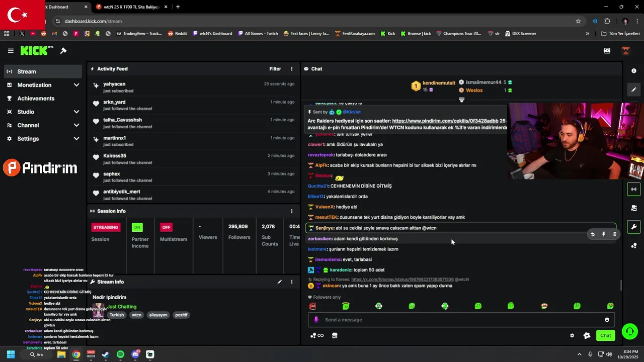Screen dimensions: 644x362
Task: Open Reddit bookmark in bookmarks bar
Action: coord(178,34)
